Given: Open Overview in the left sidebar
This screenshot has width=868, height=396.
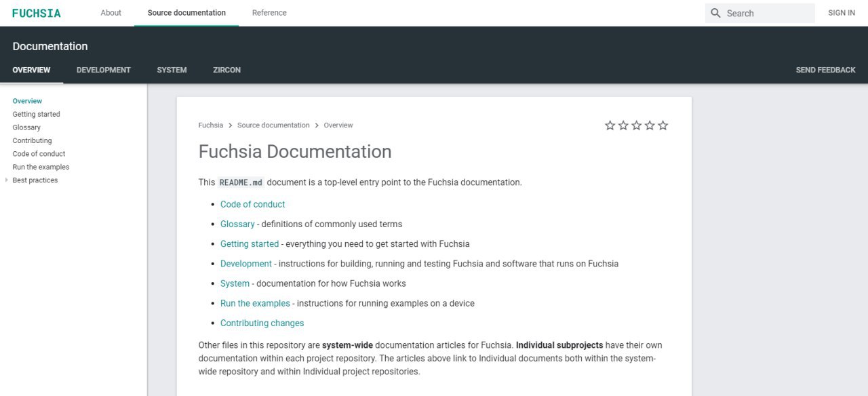Looking at the screenshot, I should [x=27, y=101].
